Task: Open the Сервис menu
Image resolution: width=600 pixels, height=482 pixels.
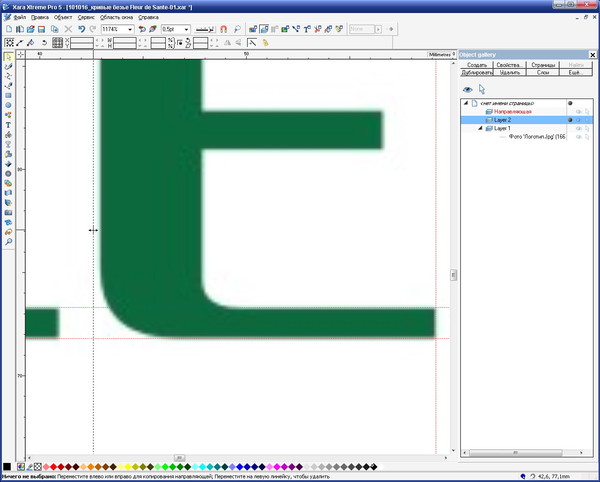Action: pyautogui.click(x=86, y=17)
